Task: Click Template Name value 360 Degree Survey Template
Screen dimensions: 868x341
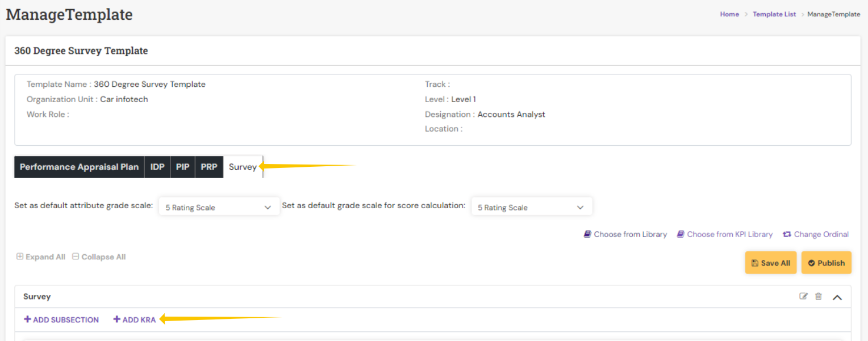Action: click(x=149, y=84)
